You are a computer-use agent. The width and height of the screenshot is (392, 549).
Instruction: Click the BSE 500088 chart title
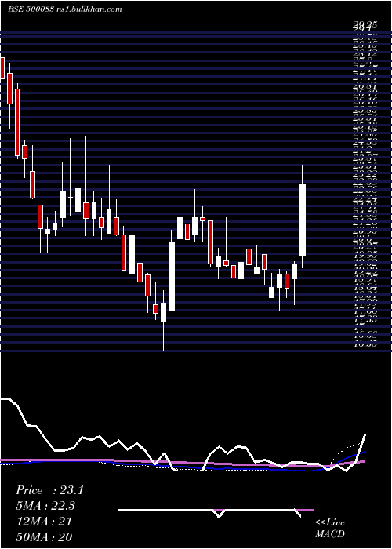(65, 9)
